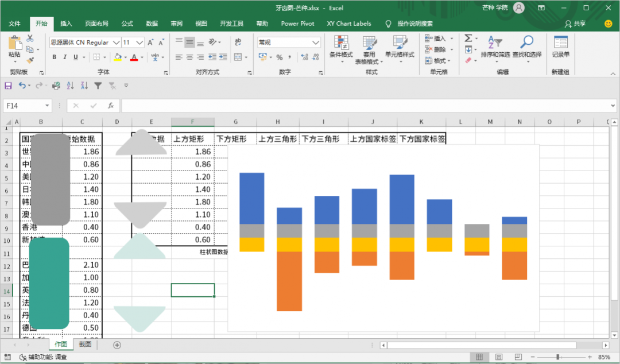Viewport: 620px width, 364px height.
Task: Click the yellow fill color swatch button
Action: point(118,57)
